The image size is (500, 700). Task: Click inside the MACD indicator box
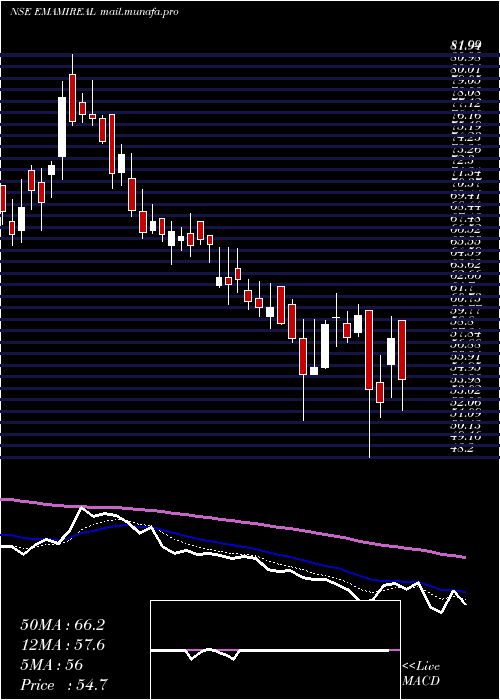click(x=275, y=650)
